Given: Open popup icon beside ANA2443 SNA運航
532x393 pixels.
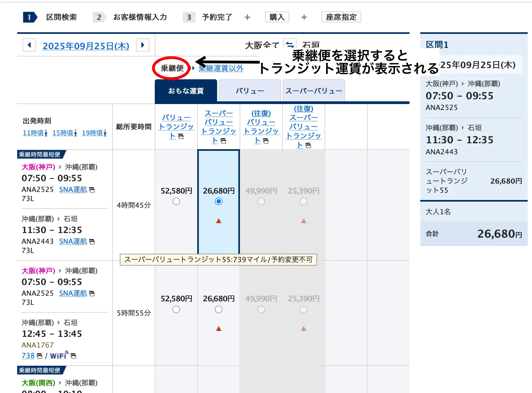Looking at the screenshot, I should 92,242.
